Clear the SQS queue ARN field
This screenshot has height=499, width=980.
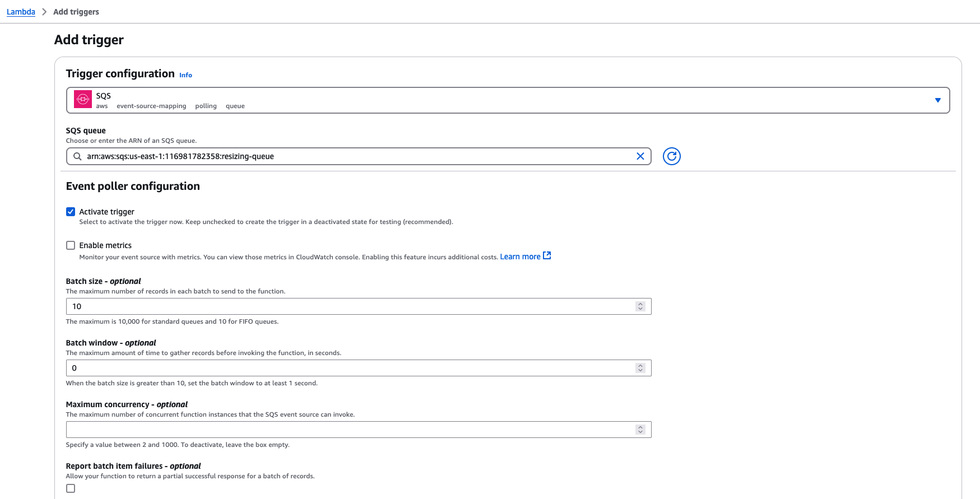[640, 156]
